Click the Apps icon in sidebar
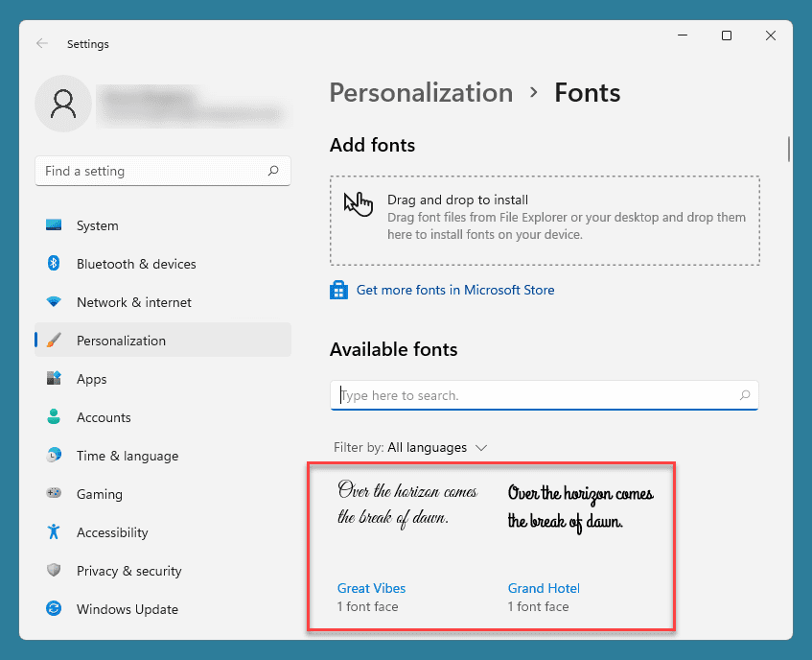Screen dimensions: 812x660 (54, 378)
